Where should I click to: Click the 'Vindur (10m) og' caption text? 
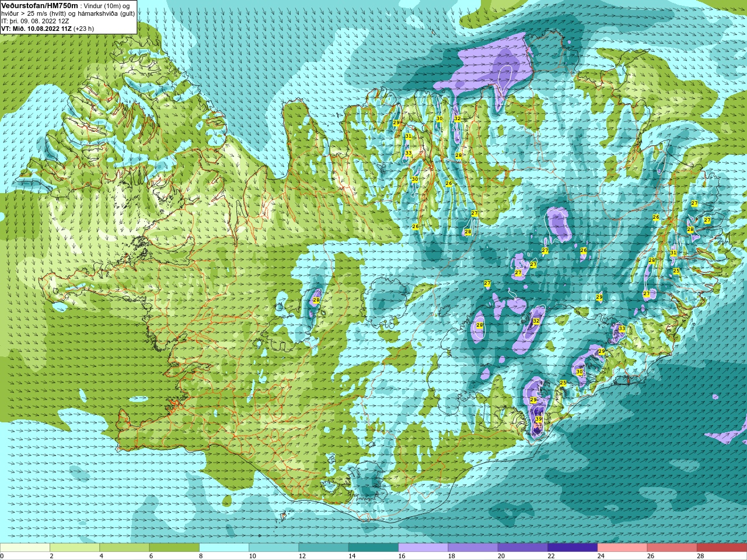(107, 6)
